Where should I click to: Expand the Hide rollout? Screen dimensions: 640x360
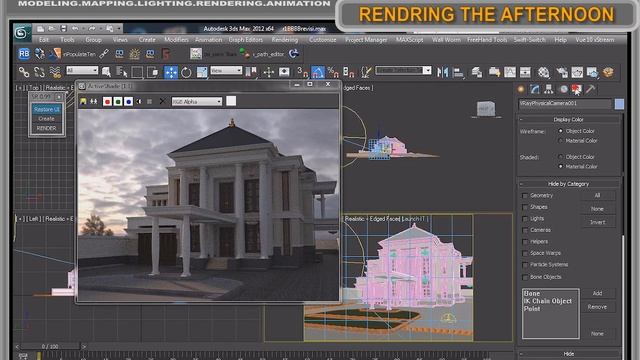pyautogui.click(x=569, y=353)
